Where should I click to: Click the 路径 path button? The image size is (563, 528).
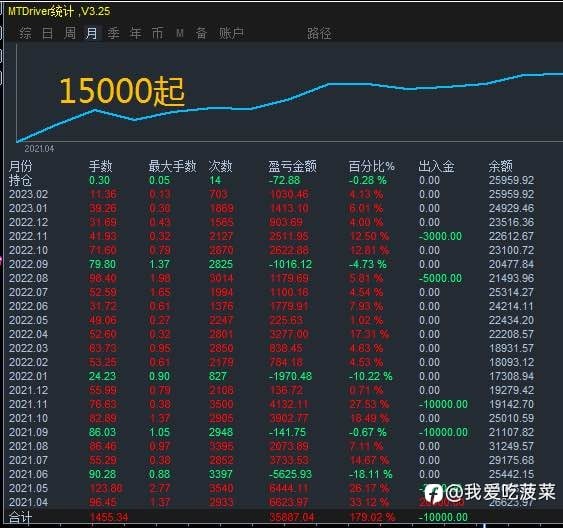pyautogui.click(x=319, y=33)
